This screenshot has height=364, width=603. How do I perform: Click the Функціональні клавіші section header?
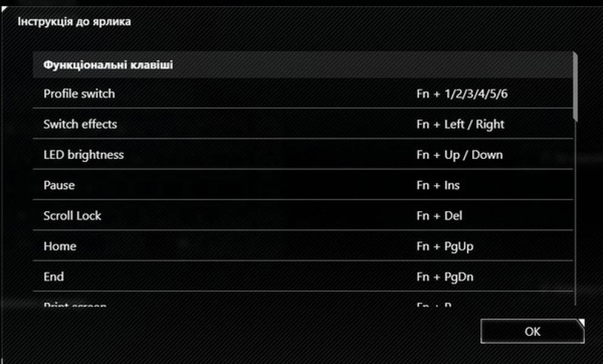click(108, 65)
